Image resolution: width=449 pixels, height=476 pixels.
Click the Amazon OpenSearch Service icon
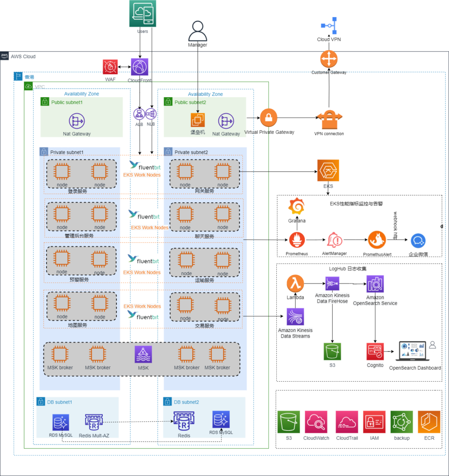375,284
